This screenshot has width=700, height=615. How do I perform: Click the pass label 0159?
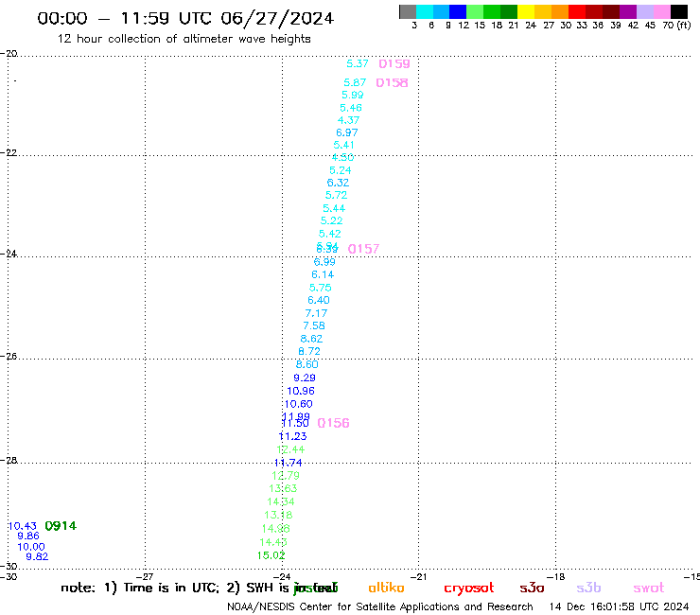click(x=394, y=64)
